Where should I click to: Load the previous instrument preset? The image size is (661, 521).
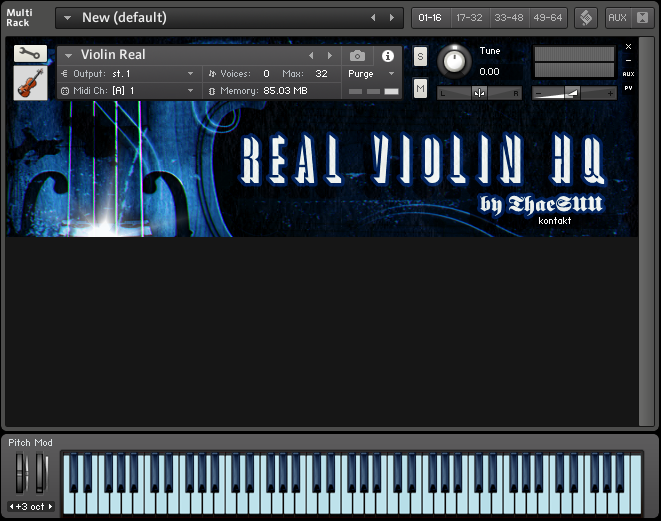tap(311, 55)
